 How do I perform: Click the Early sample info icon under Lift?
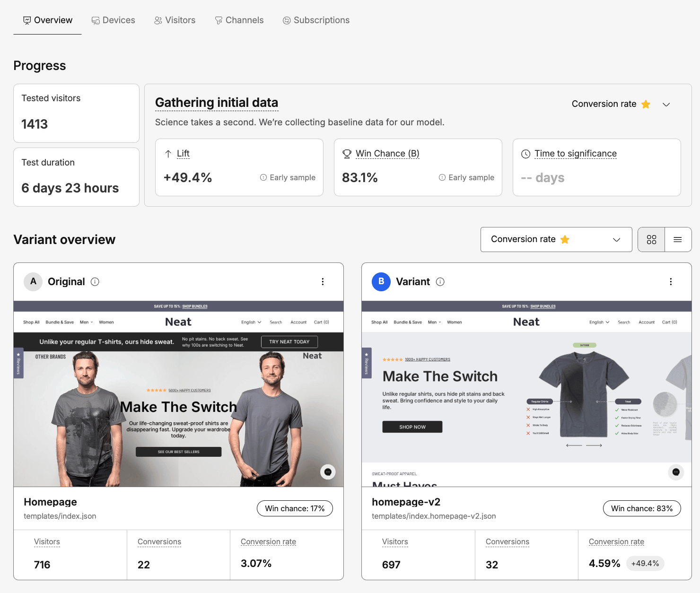coord(263,177)
